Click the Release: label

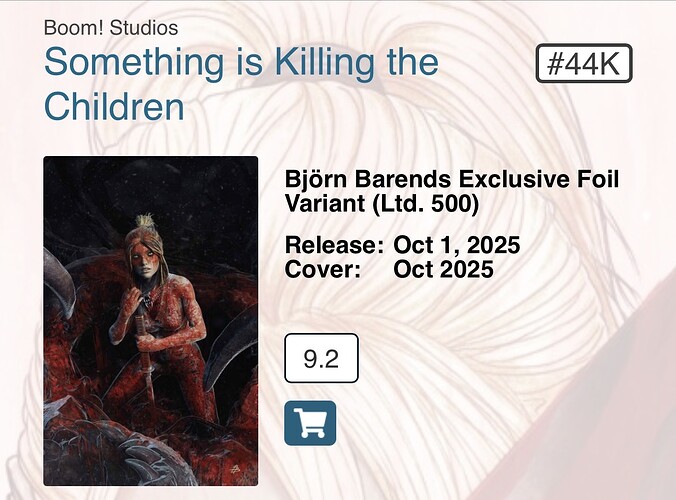click(334, 246)
